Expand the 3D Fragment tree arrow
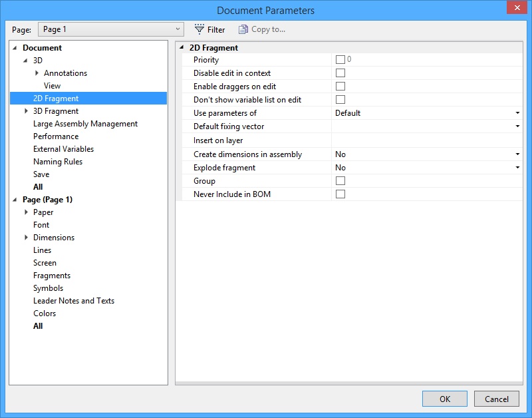Viewport: 532px width, 418px height. 27,111
